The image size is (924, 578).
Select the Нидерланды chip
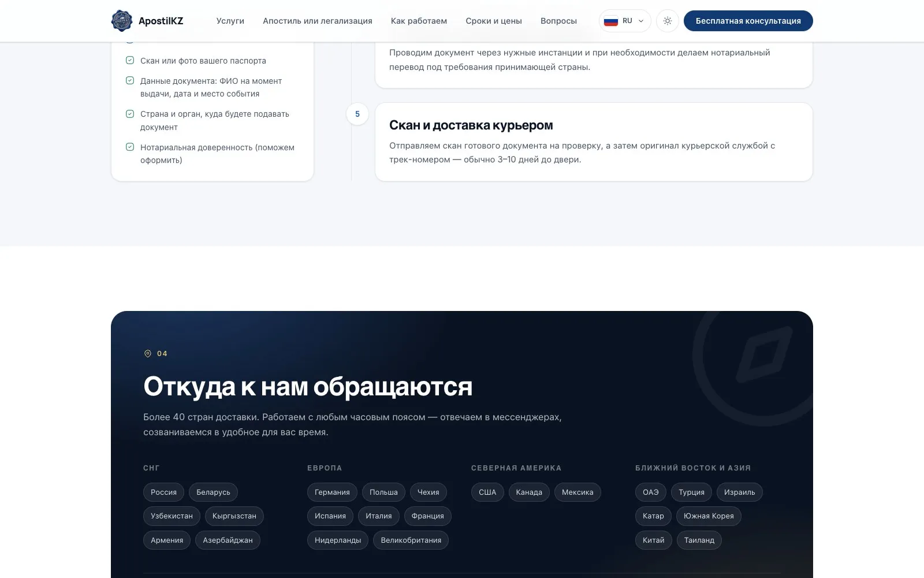click(x=338, y=540)
